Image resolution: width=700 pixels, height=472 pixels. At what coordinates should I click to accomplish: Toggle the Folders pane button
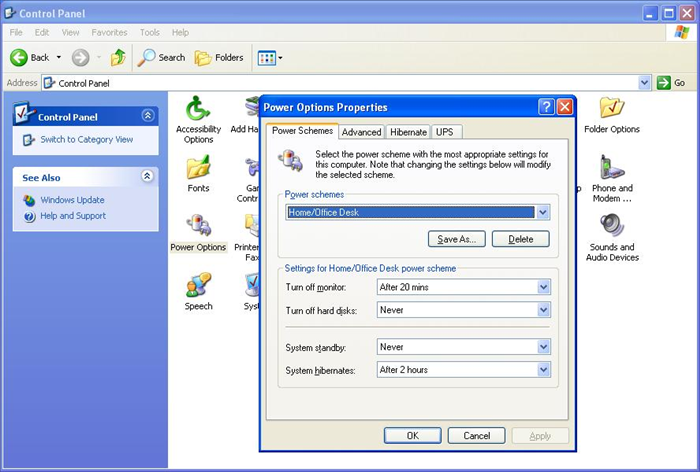click(x=219, y=58)
